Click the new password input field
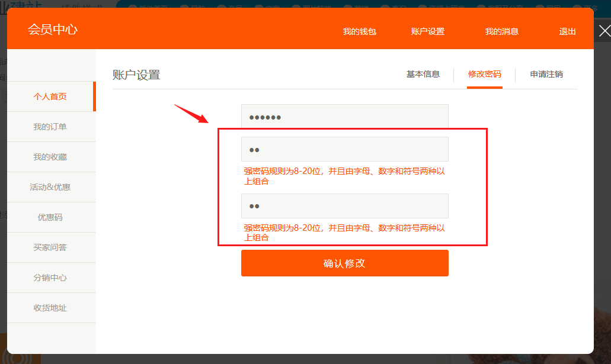Screen dimensions: 611x364 [x=344, y=149]
